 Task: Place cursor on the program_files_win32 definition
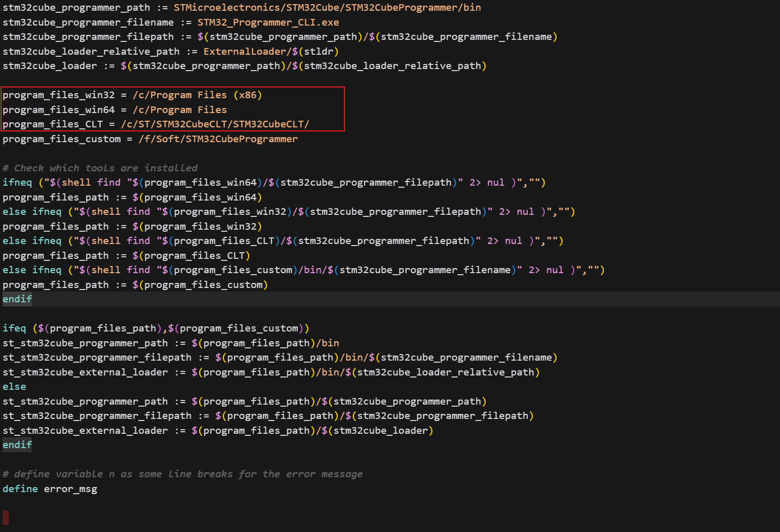58,95
